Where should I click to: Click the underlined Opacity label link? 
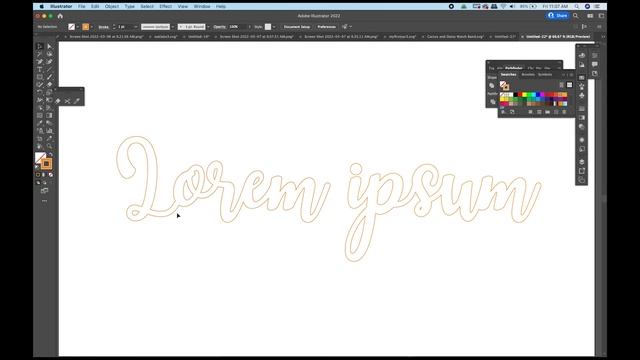pyautogui.click(x=220, y=27)
